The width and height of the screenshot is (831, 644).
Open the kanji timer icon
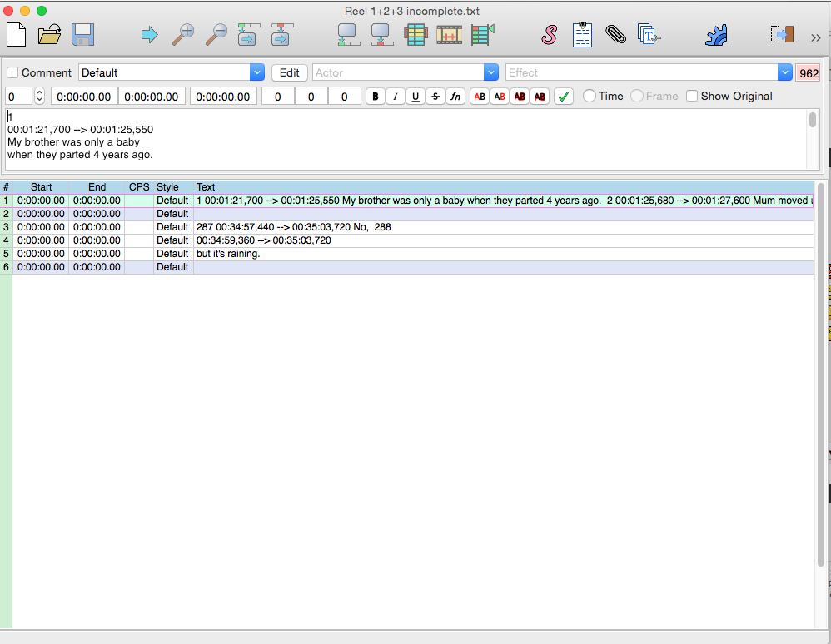tap(482, 35)
